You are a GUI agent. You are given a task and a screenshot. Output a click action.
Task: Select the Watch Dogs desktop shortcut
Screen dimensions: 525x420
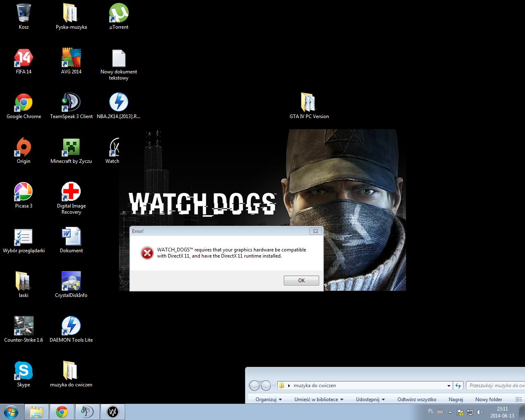point(112,151)
